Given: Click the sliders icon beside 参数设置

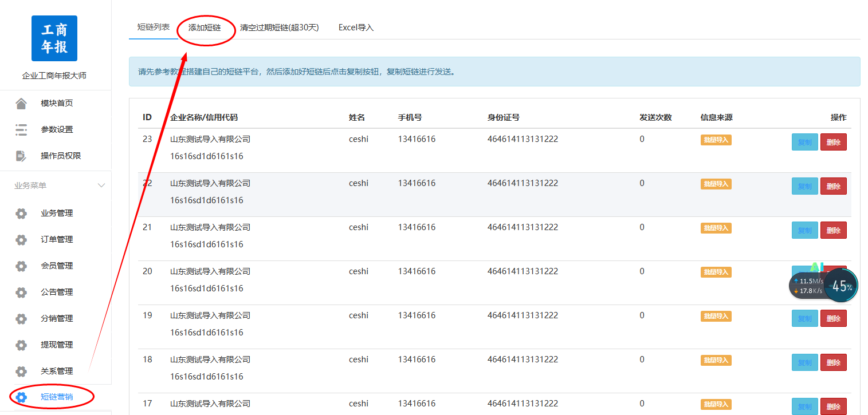Looking at the screenshot, I should click(21, 130).
